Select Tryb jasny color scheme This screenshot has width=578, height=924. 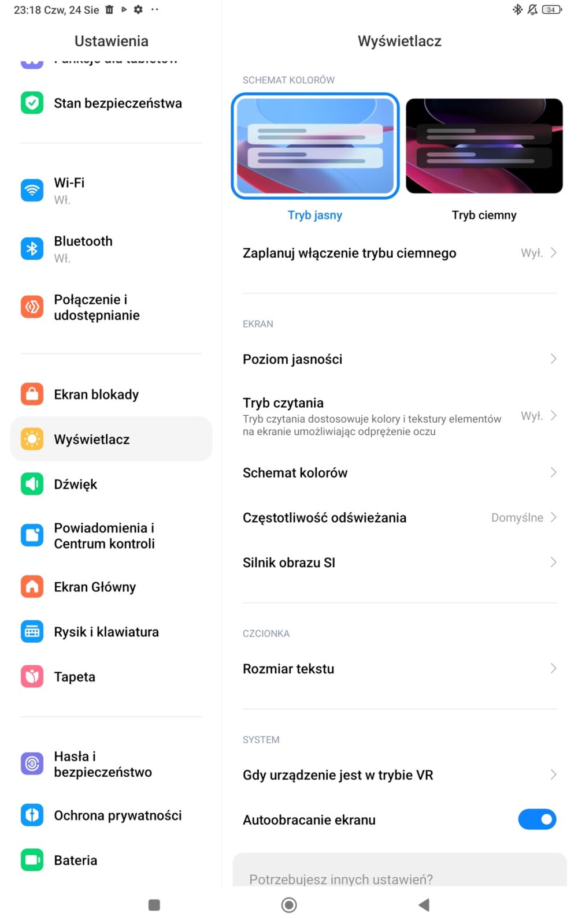pyautogui.click(x=315, y=146)
